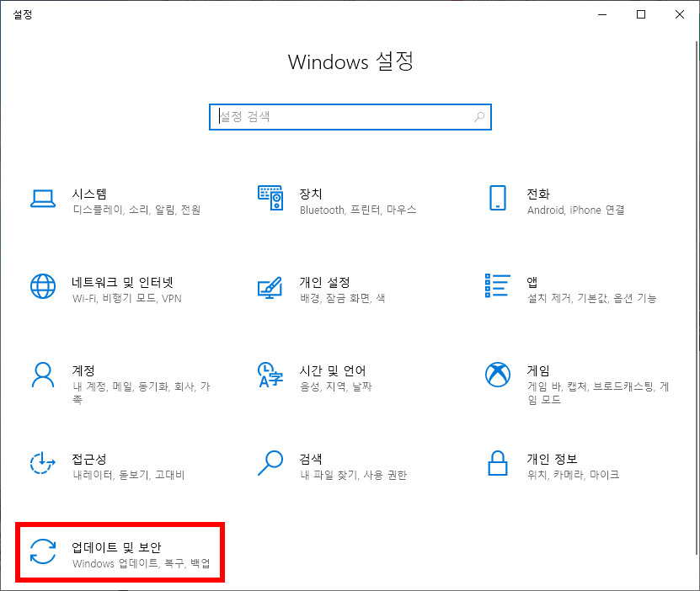Maximize the 설정 window
Image resolution: width=700 pixels, height=591 pixels.
[x=641, y=14]
